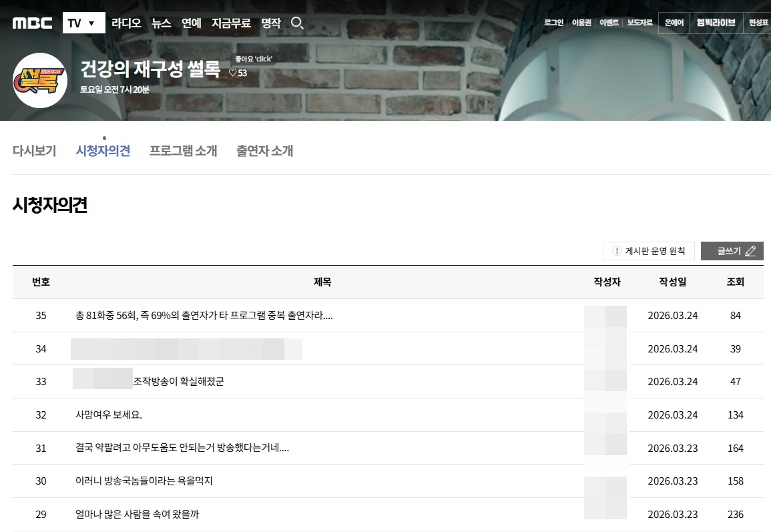Image resolution: width=771 pixels, height=532 pixels.
Task: Open the post 얼마나 많은 사람을 속여 왔을까
Action: [x=137, y=515]
